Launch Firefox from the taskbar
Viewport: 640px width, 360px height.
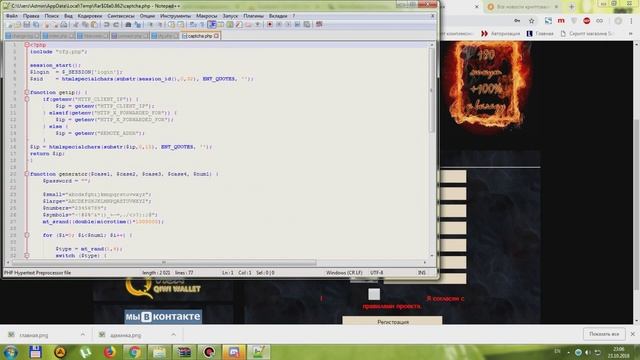pyautogui.click(x=109, y=352)
